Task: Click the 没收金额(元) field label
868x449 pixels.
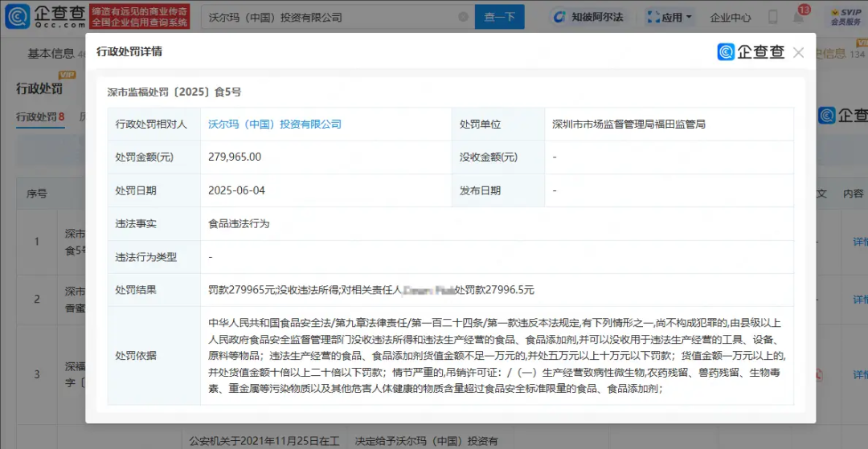Action: tap(489, 157)
